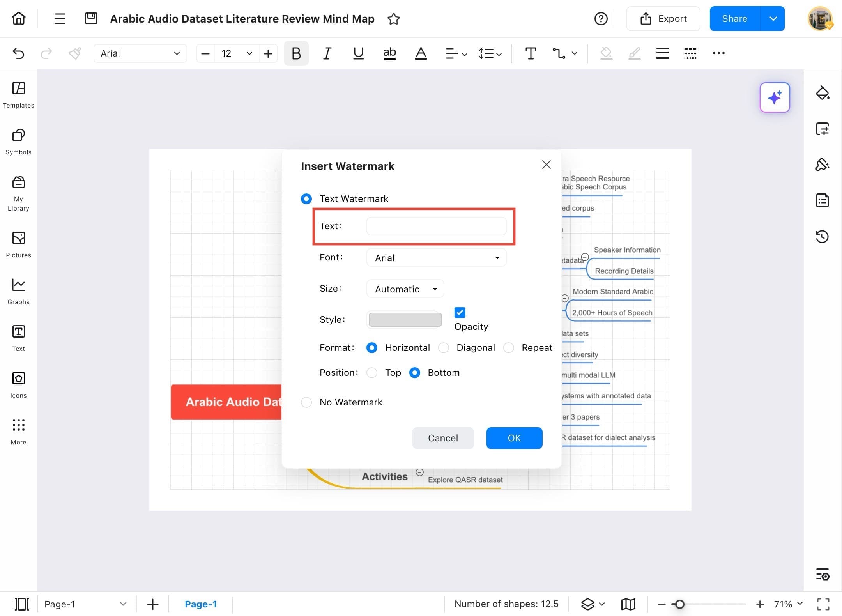
Task: Switch to the Page-1 tab
Action: (x=201, y=604)
